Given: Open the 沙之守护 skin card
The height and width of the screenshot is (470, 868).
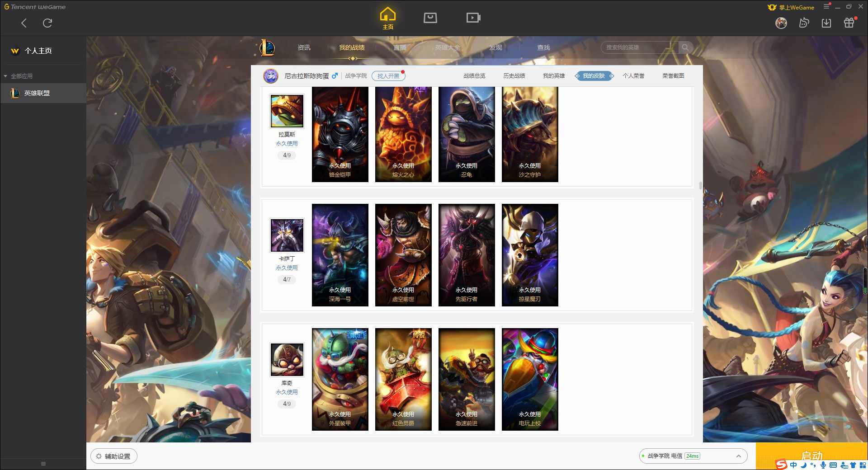Looking at the screenshot, I should tap(530, 134).
